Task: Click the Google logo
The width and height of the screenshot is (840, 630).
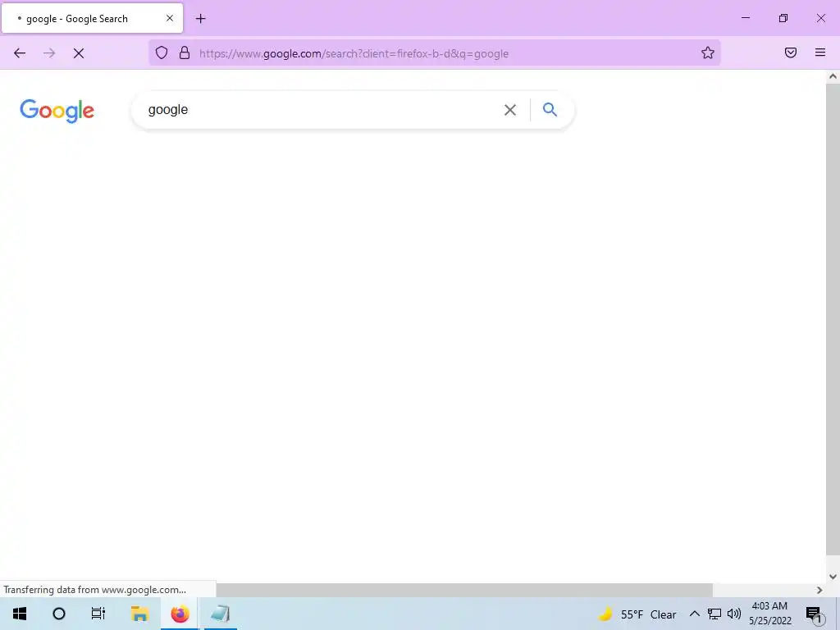Action: coord(57,111)
